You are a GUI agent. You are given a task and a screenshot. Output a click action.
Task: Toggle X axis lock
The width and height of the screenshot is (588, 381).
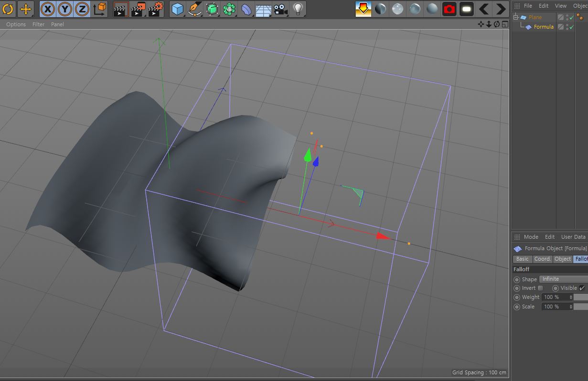[47, 9]
